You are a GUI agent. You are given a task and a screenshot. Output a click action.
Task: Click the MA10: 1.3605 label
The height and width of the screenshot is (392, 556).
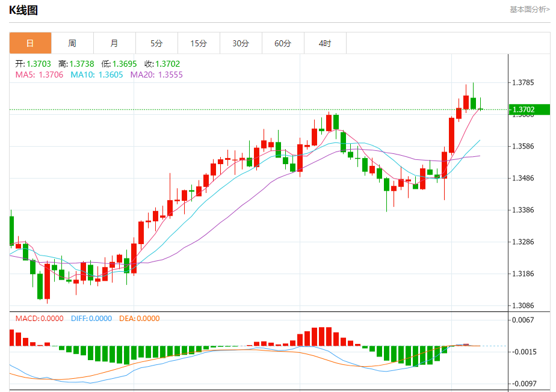tap(97, 75)
